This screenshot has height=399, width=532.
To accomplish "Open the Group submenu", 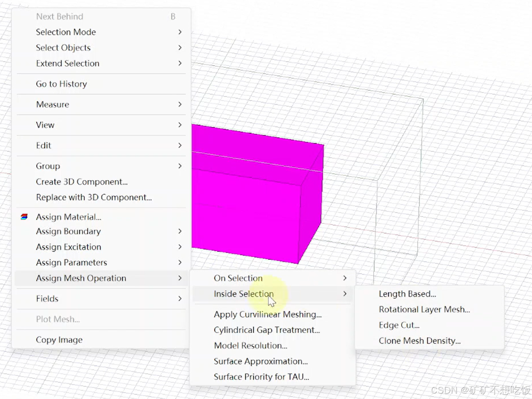I will [101, 166].
